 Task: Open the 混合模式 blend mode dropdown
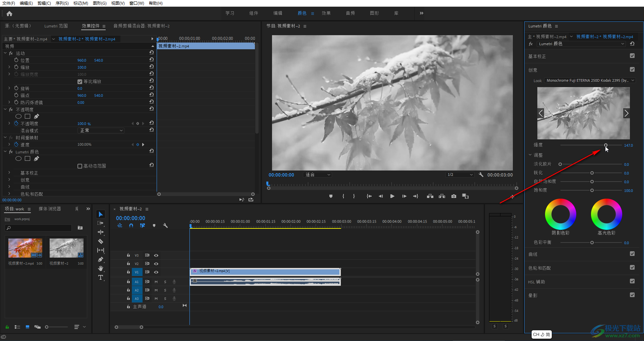101,131
